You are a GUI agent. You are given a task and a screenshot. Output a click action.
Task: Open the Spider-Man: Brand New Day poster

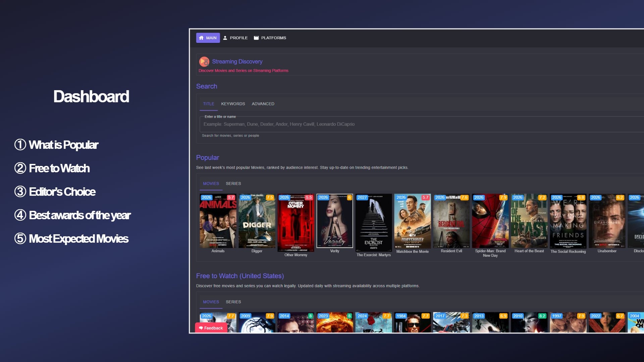coord(490,221)
